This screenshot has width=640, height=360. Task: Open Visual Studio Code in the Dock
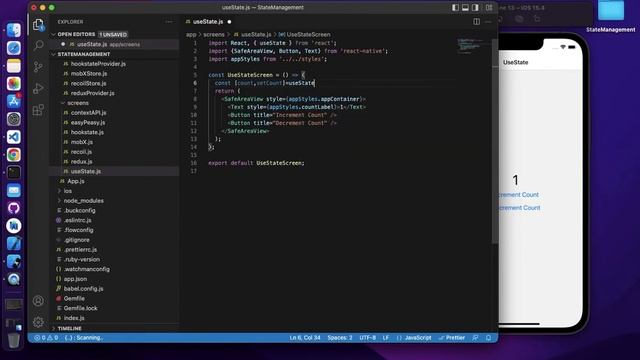(x=13, y=137)
